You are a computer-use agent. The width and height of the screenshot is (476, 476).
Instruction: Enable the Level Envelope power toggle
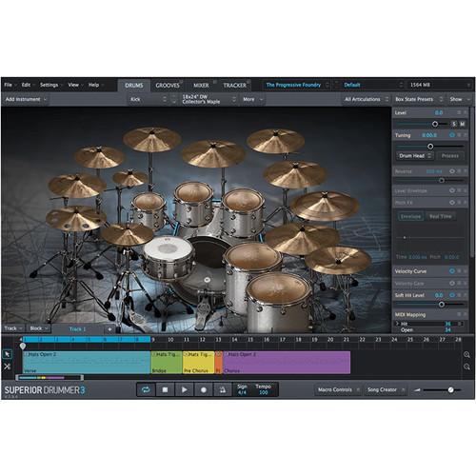pos(452,190)
